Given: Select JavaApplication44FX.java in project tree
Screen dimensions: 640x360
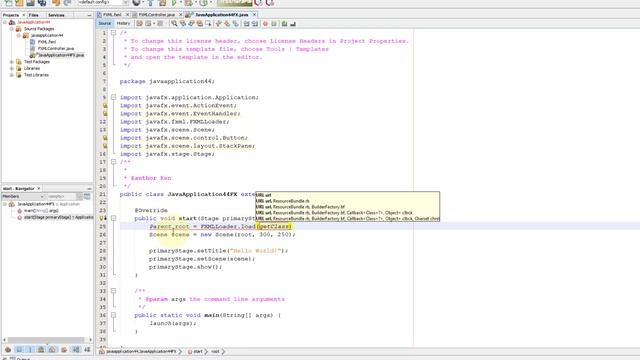Looking at the screenshot, I should click(x=61, y=55).
